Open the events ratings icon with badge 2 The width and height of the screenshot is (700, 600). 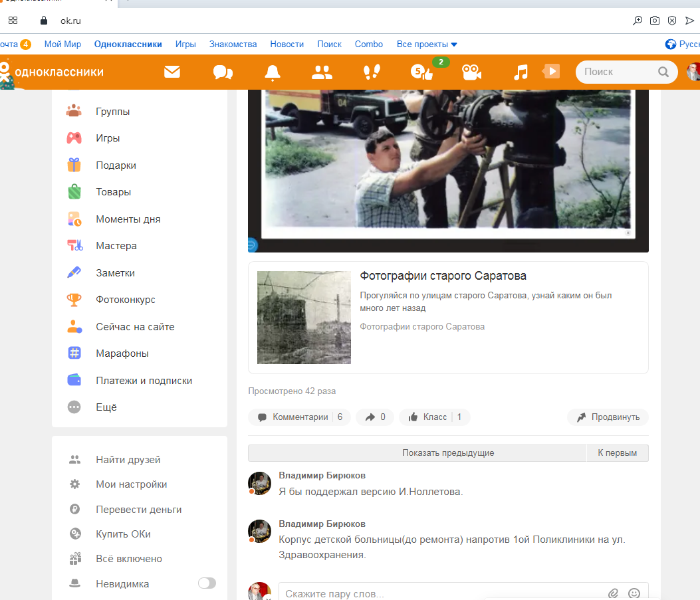[422, 71]
